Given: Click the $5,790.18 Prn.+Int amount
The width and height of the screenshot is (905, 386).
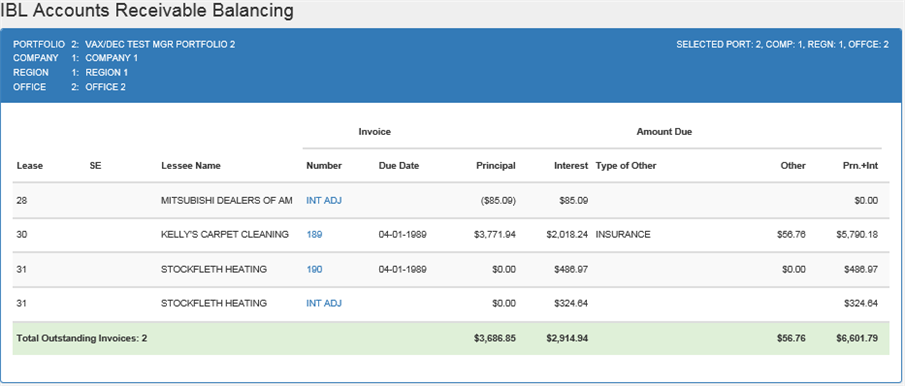Looking at the screenshot, I should tap(857, 235).
